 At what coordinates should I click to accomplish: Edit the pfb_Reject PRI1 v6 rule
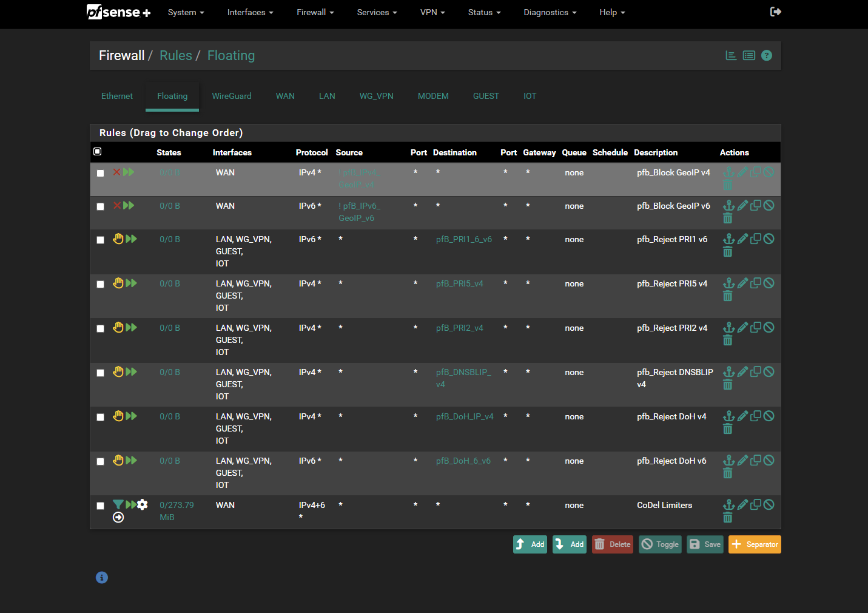click(x=742, y=239)
